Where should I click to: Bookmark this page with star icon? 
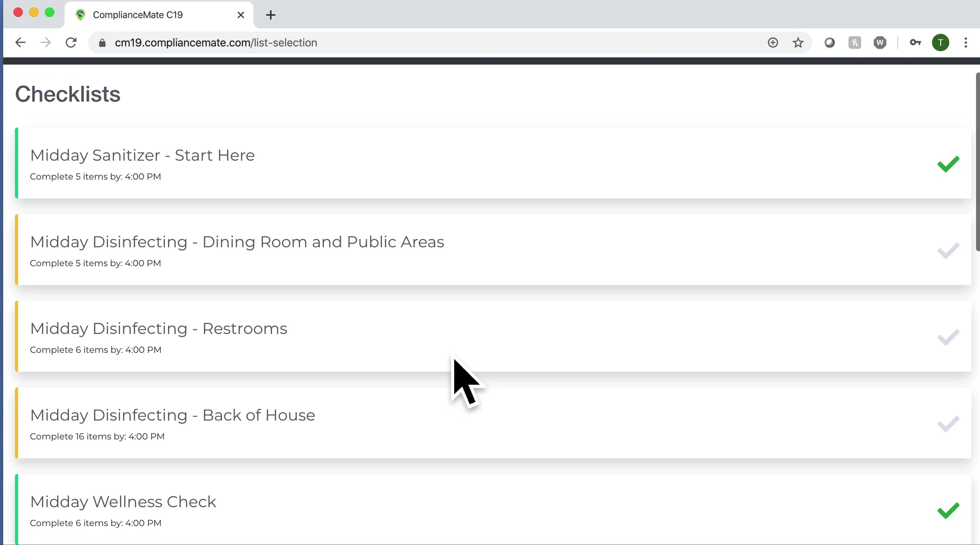[x=798, y=43]
